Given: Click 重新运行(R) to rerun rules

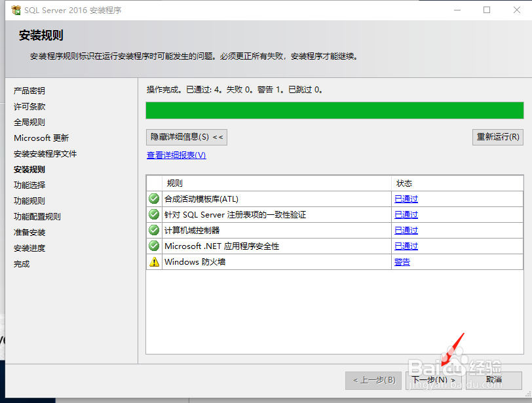Looking at the screenshot, I should point(498,137).
